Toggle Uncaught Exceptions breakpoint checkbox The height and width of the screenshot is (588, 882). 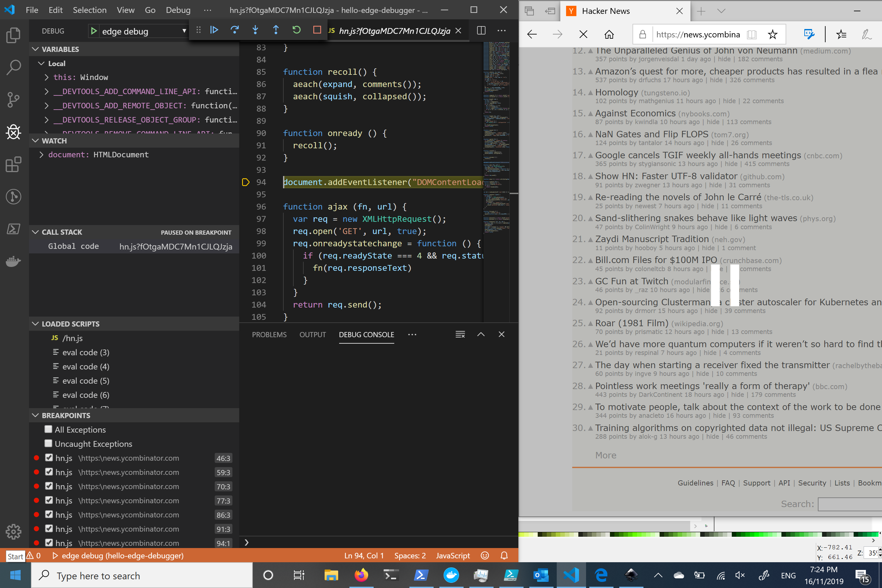point(48,443)
